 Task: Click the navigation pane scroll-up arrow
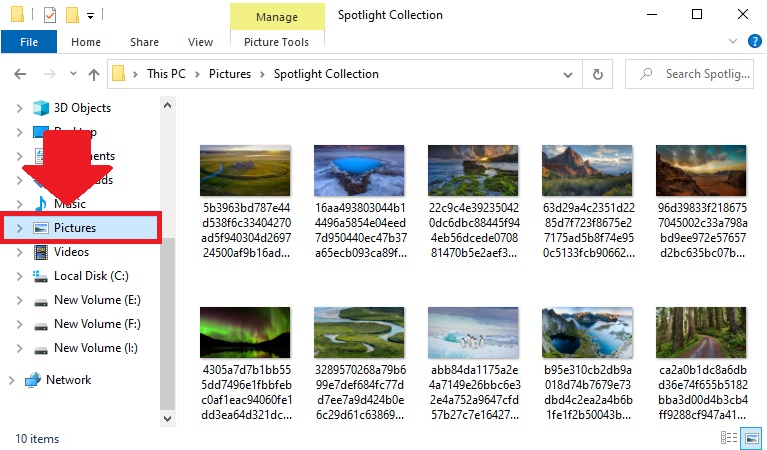(x=167, y=105)
